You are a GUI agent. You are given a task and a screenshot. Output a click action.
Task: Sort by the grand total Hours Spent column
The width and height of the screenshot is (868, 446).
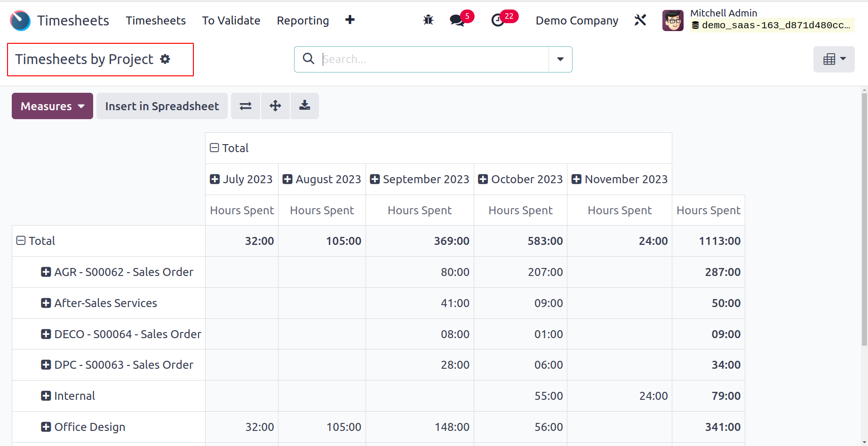[708, 210]
